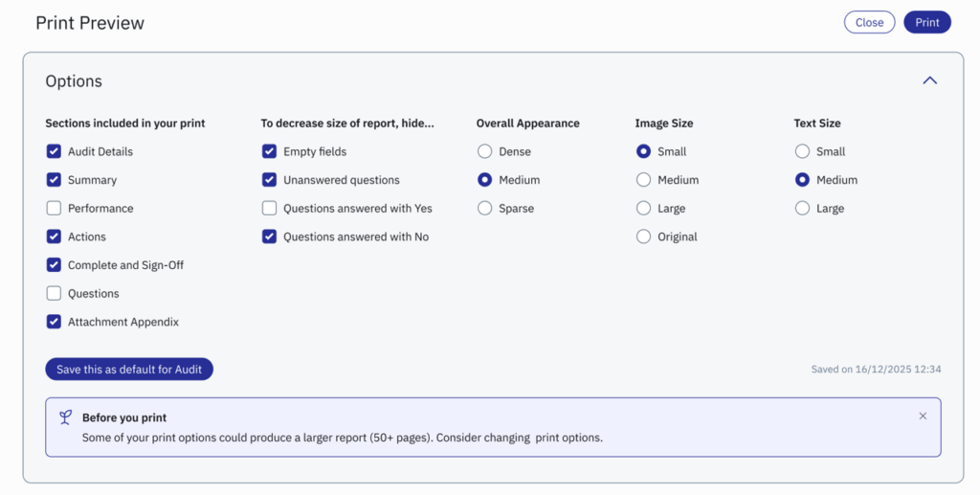Close the Print Preview
This screenshot has width=980, height=495.
(x=869, y=22)
